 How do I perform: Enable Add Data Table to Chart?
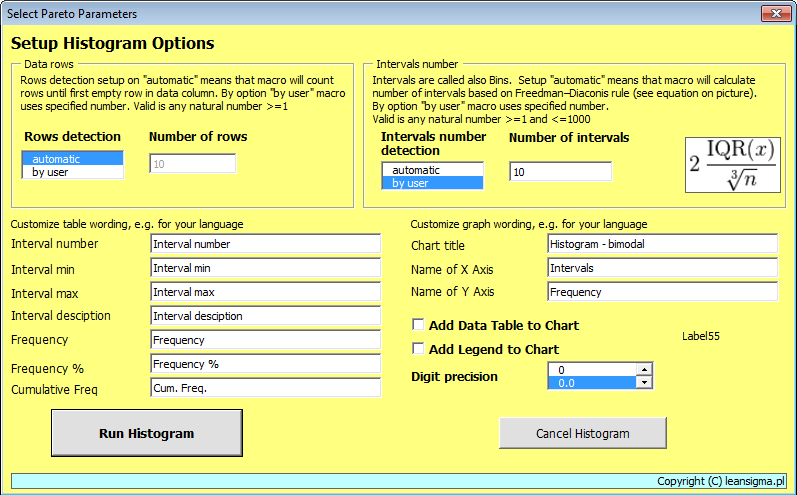(419, 325)
